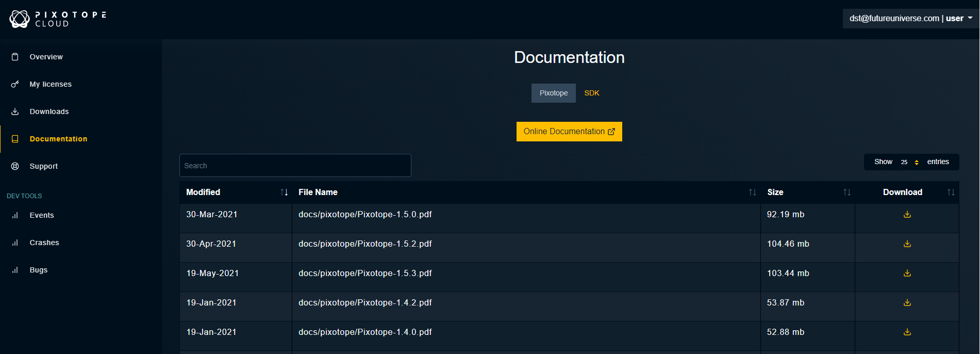Click the Bugs chart icon
This screenshot has width=980, height=354.
pos(15,270)
